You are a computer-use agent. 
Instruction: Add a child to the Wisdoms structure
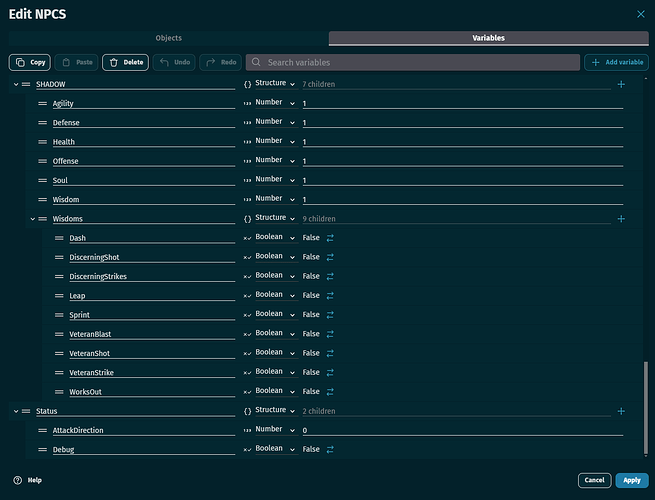tap(621, 219)
